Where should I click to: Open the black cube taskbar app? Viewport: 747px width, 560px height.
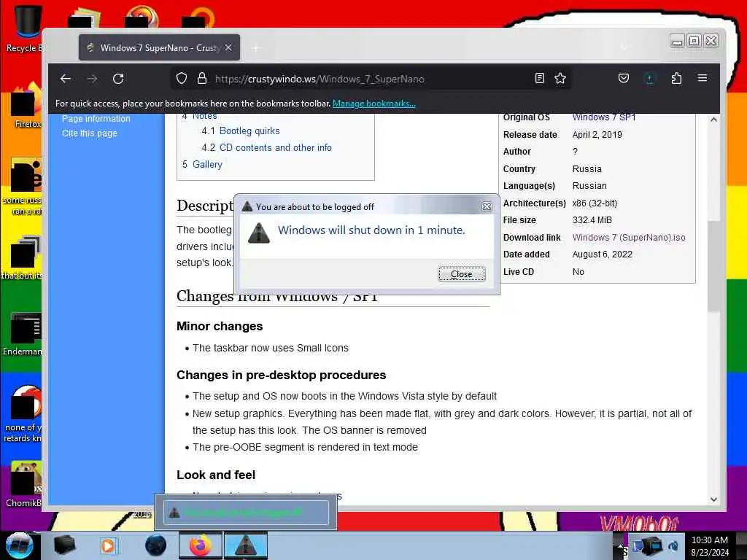click(64, 545)
